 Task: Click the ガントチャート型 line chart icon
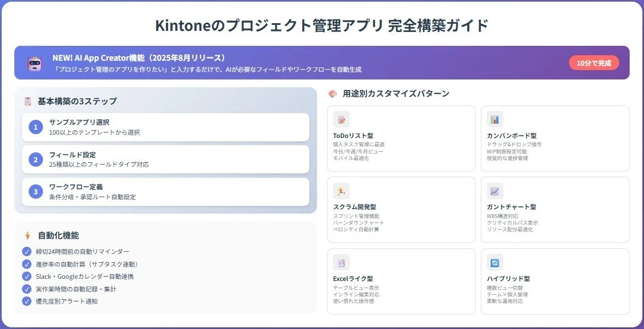coord(495,191)
